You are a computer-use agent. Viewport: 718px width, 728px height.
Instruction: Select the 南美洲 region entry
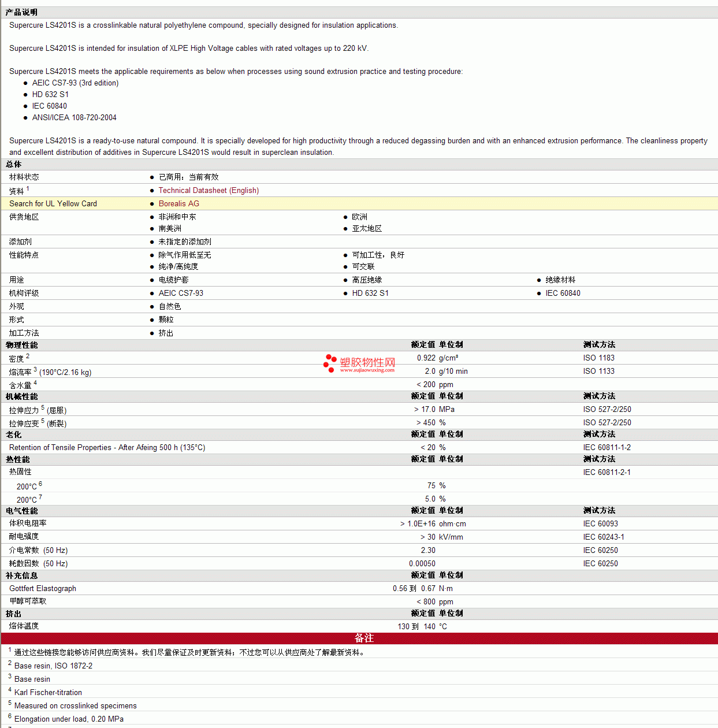170,228
